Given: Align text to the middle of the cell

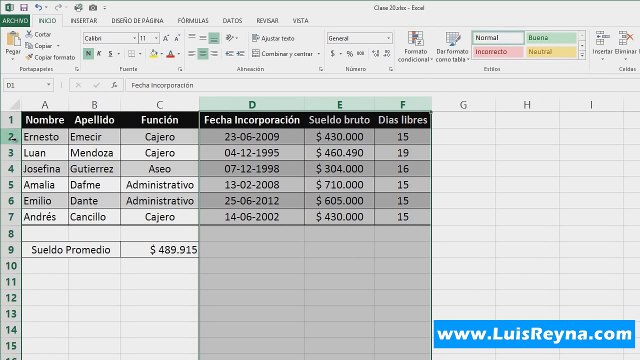Looking at the screenshot, I should 203,38.
